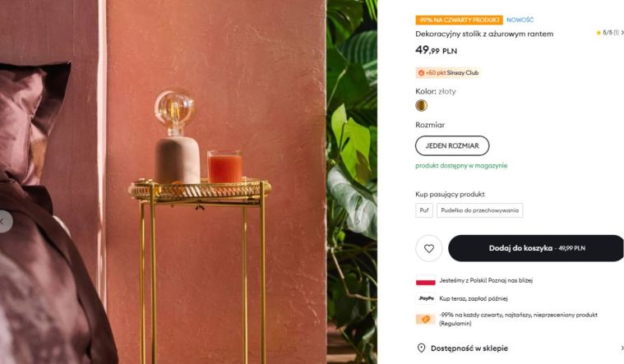Show next product image with right arrow
Image resolution: width=624 pixels, height=364 pixels.
[x=358, y=221]
